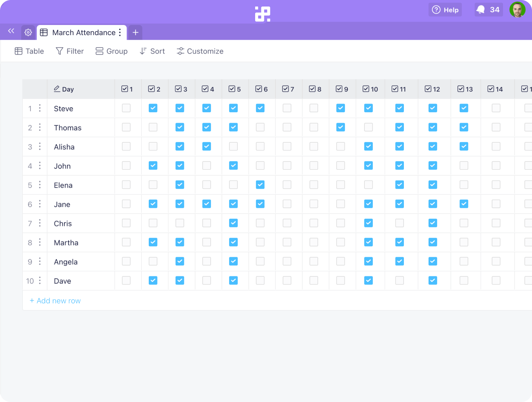Collapse the sidebar with the double-chevron
Viewport: 532px width, 402px height.
pos(10,32)
